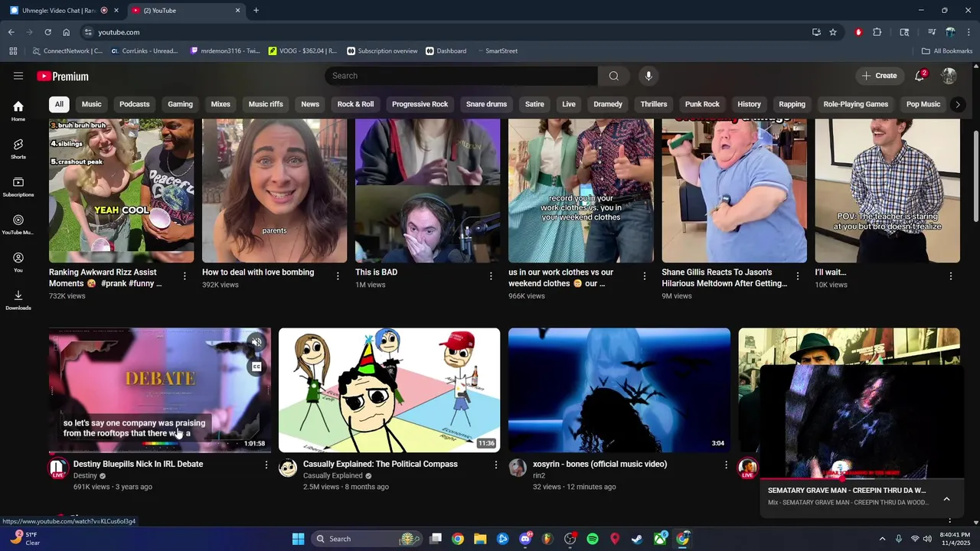Select the Gaming filter chip
980x551 pixels.
(181, 104)
